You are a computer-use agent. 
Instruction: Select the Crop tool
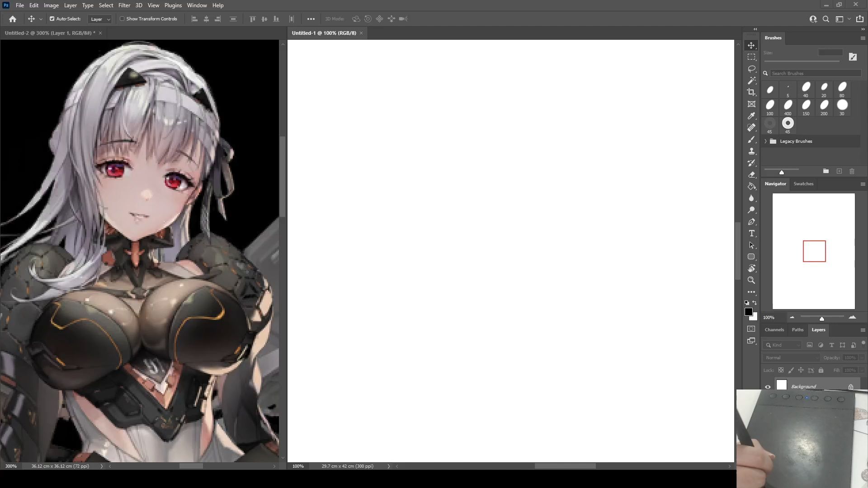tap(751, 92)
